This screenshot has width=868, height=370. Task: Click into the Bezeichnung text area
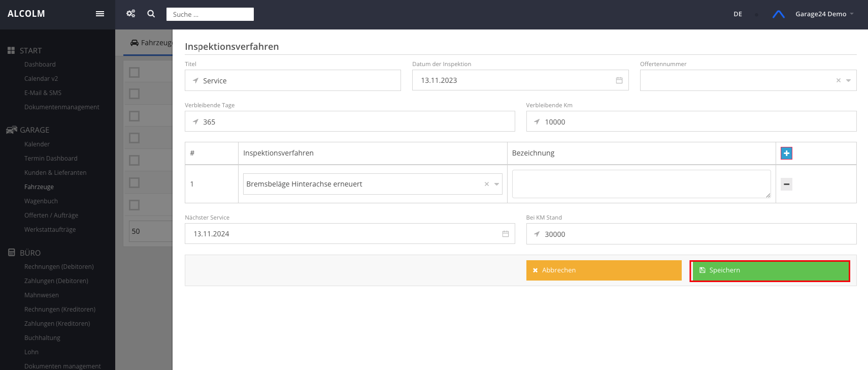(x=641, y=184)
